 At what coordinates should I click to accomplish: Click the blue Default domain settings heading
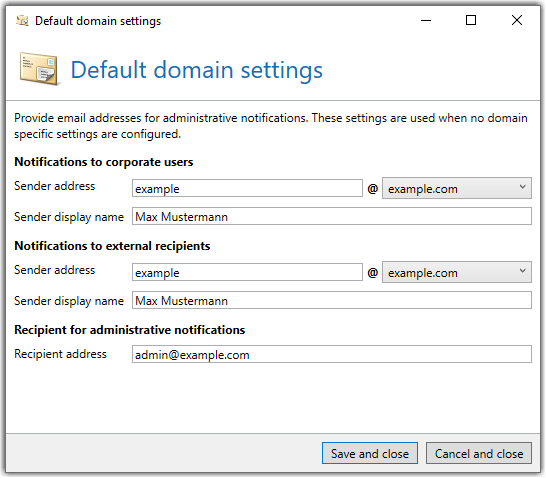(x=197, y=70)
